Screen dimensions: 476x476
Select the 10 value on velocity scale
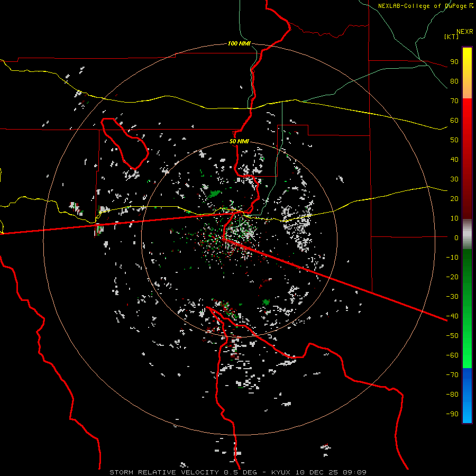pos(454,218)
